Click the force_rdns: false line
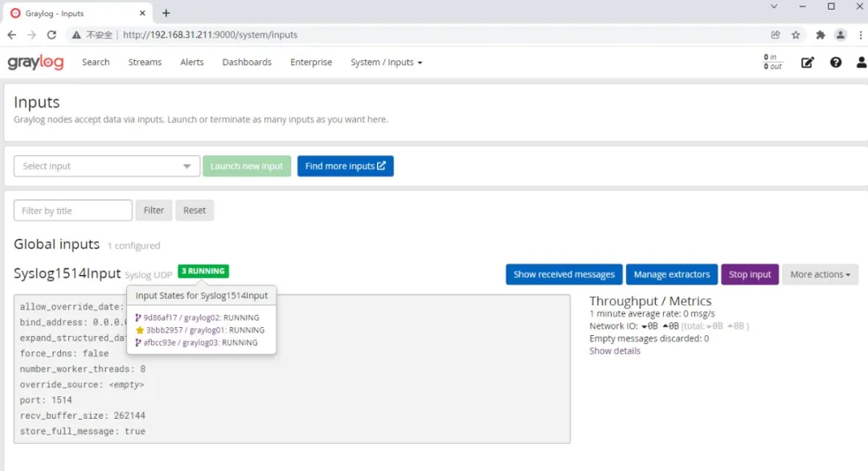This screenshot has height=471, width=868. pyautogui.click(x=64, y=354)
